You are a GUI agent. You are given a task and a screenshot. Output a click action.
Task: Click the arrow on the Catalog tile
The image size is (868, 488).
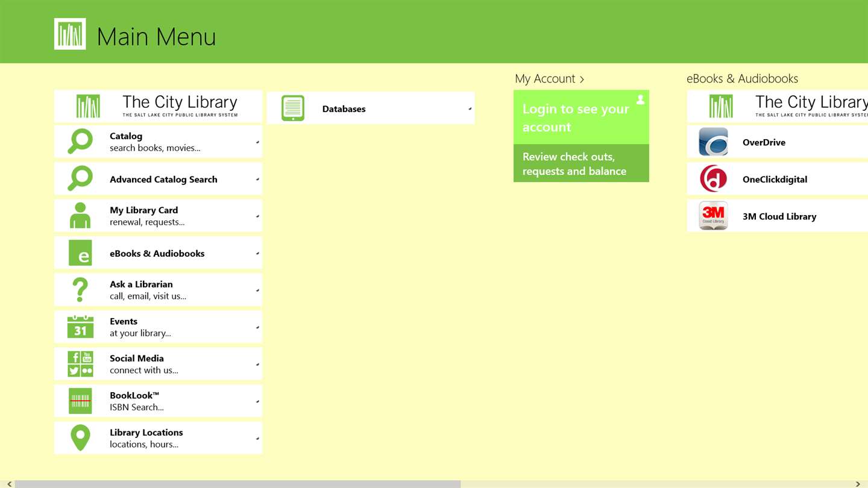(x=257, y=142)
